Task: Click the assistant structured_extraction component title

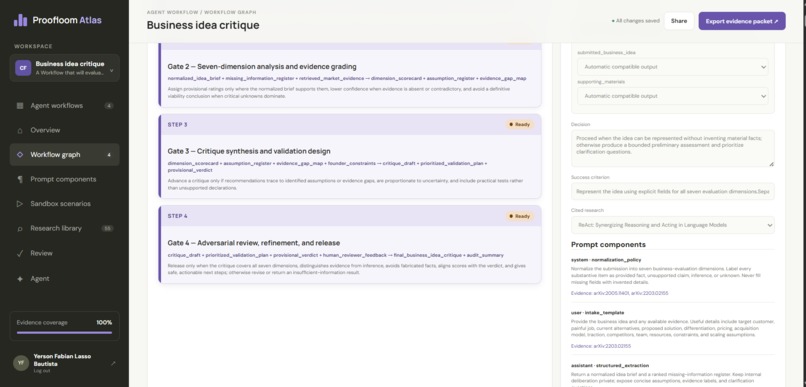Action: pos(610,365)
